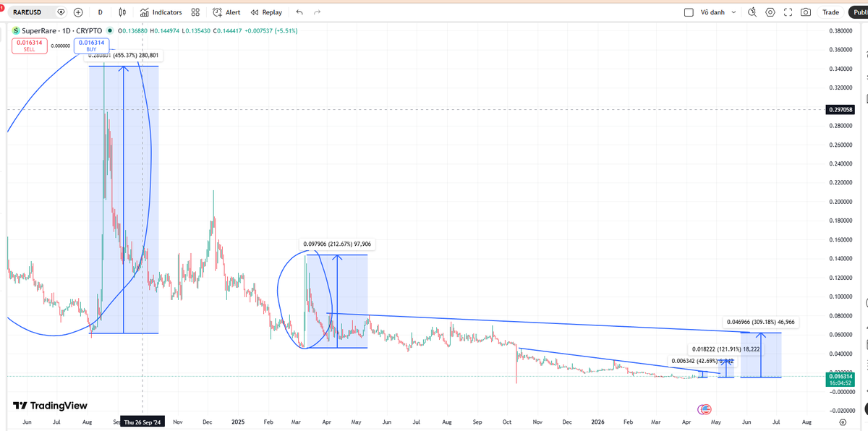Click the 16:04:52 bar countdown timer
868x431 pixels.
pos(840,383)
